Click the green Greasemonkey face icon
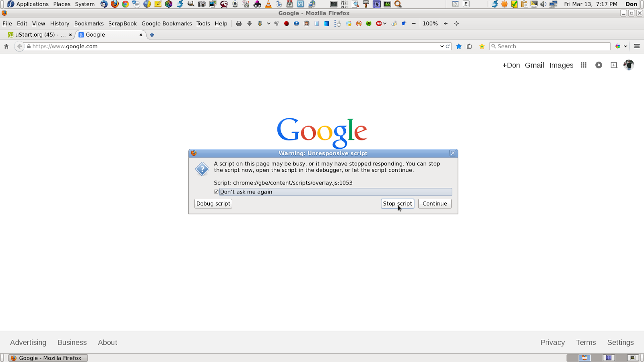644x362 pixels. [x=369, y=24]
